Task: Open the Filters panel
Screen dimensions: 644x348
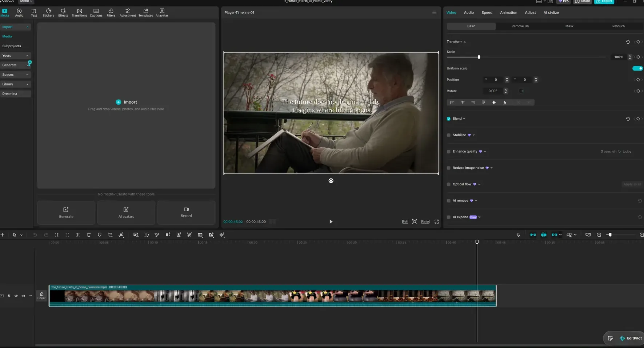Action: [111, 12]
